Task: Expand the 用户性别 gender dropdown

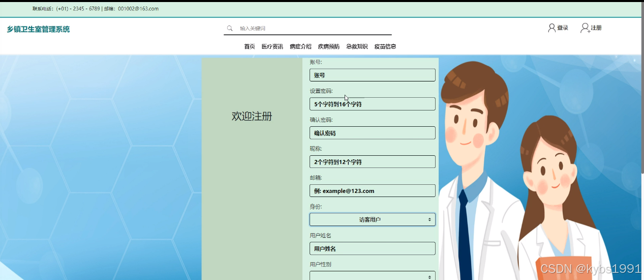Action: (373, 276)
